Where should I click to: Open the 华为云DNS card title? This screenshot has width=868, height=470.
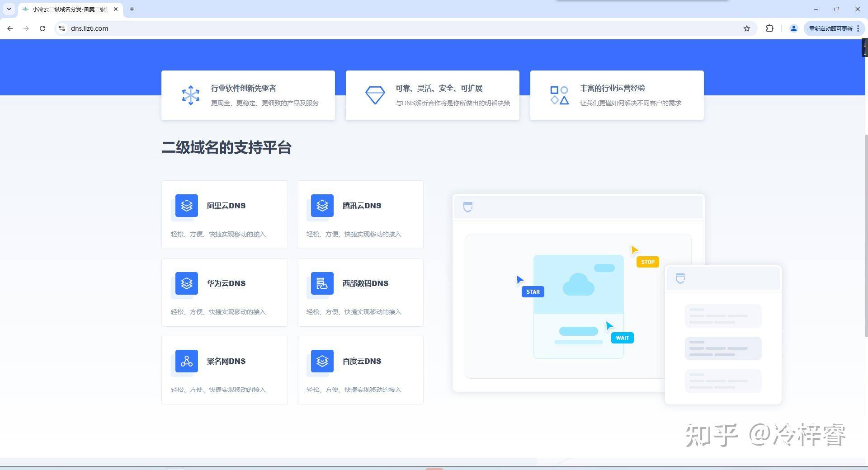click(x=226, y=283)
